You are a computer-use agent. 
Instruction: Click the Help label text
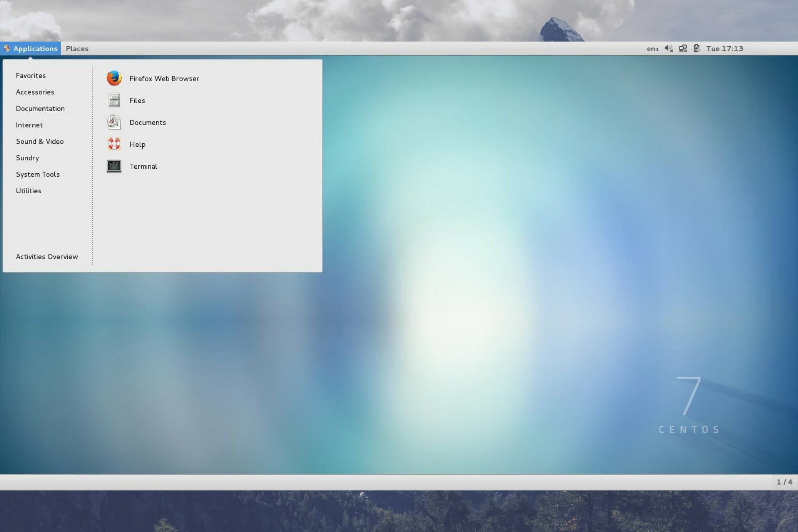pyautogui.click(x=137, y=145)
